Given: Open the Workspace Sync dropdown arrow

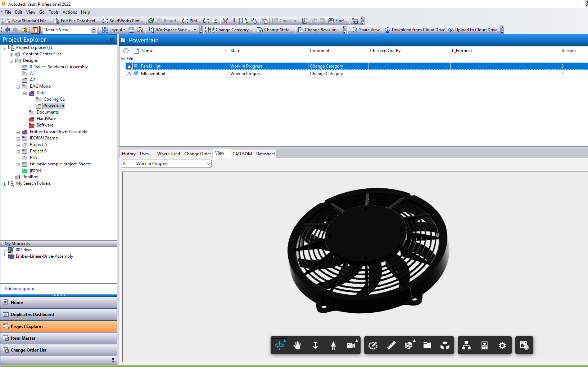Looking at the screenshot, I should tap(195, 30).
